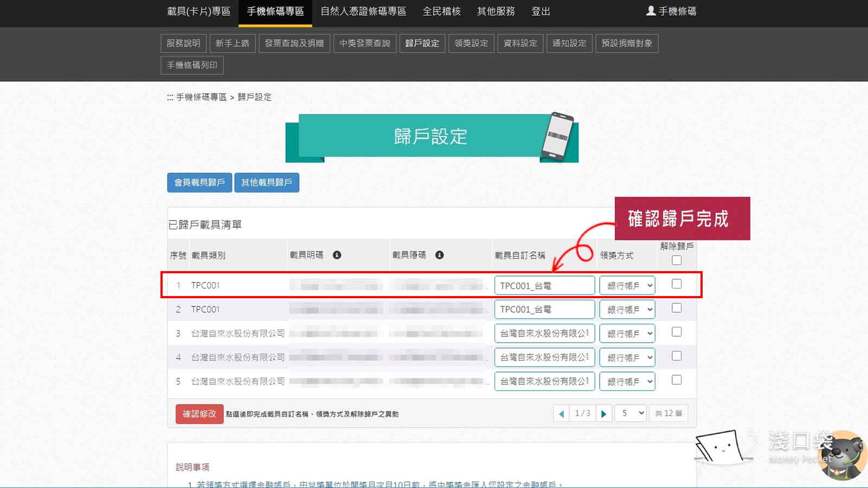Open the per-page count dropdown showing 5
The width and height of the screenshot is (868, 488).
coord(630,413)
